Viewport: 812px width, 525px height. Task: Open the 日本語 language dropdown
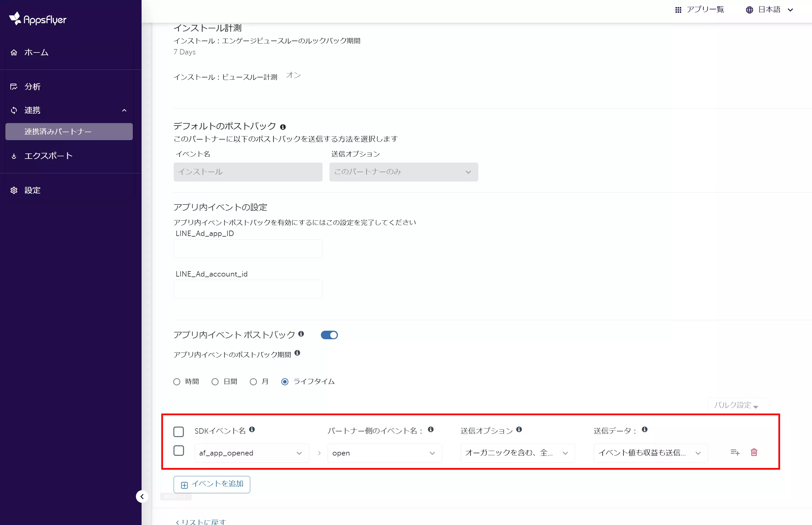click(x=770, y=10)
